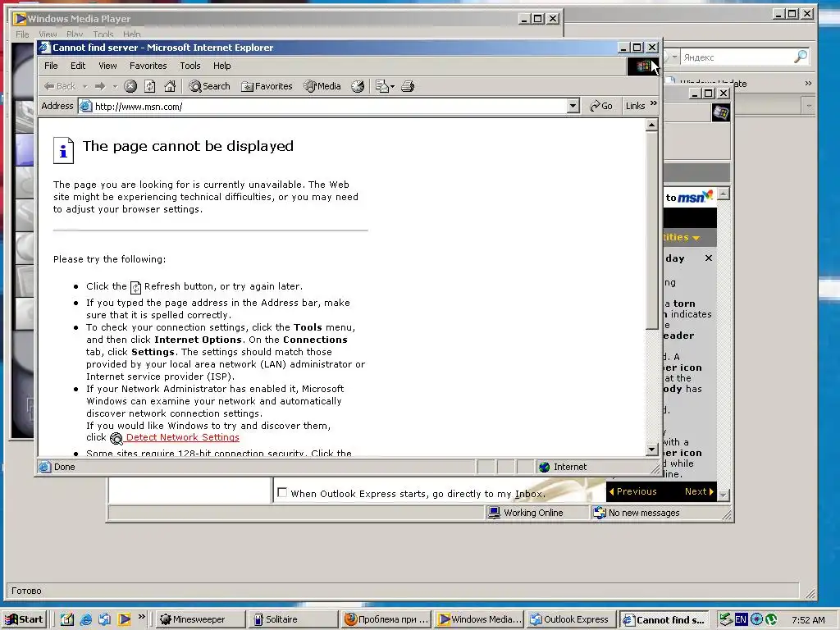The image size is (840, 630).
Task: Switch to Solitaire taskbar button
Action: click(x=293, y=619)
